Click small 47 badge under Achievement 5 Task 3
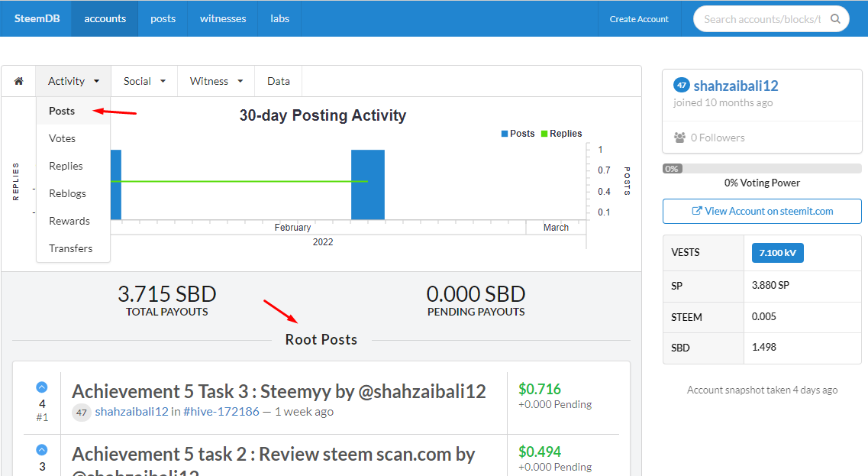This screenshot has width=868, height=476. 82,413
